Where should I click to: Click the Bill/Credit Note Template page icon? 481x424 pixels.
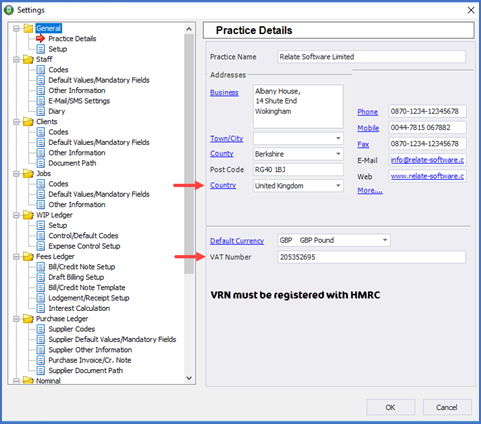41,288
